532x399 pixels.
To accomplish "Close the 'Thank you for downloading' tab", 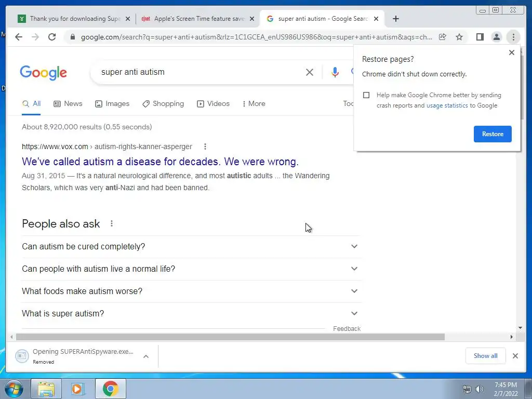I will point(128,19).
